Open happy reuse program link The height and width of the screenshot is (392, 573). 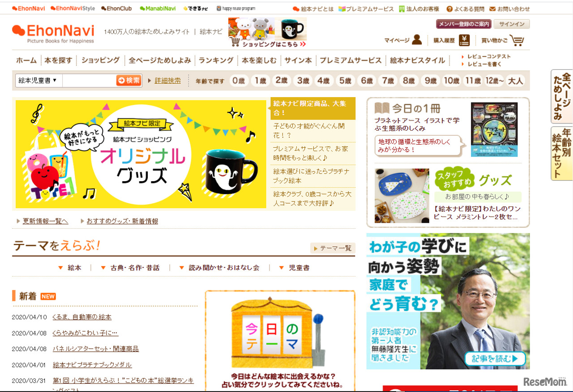[236, 9]
